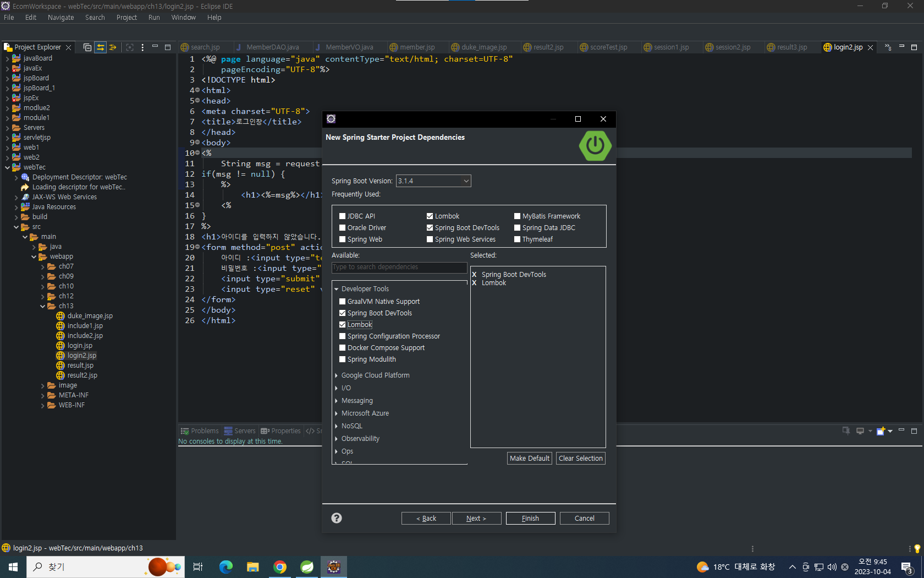Viewport: 924px width, 578px height.
Task: Click Cancel in the dialog
Action: [584, 519]
